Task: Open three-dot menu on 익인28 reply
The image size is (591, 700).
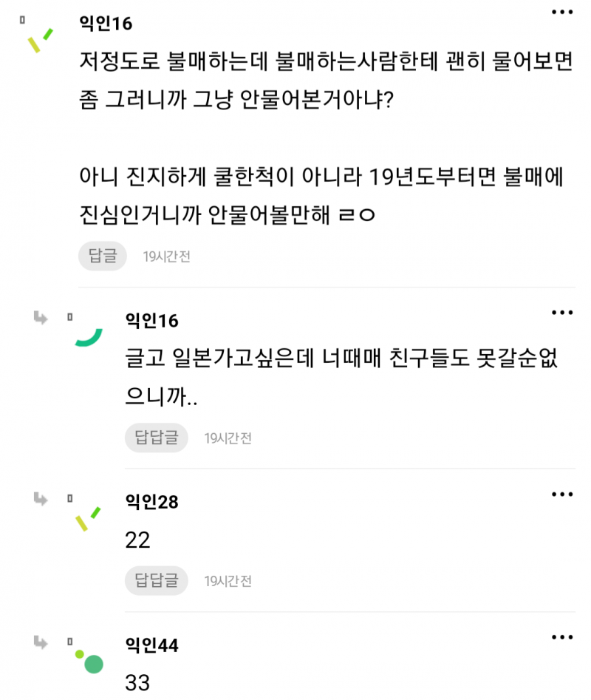Action: (x=563, y=494)
